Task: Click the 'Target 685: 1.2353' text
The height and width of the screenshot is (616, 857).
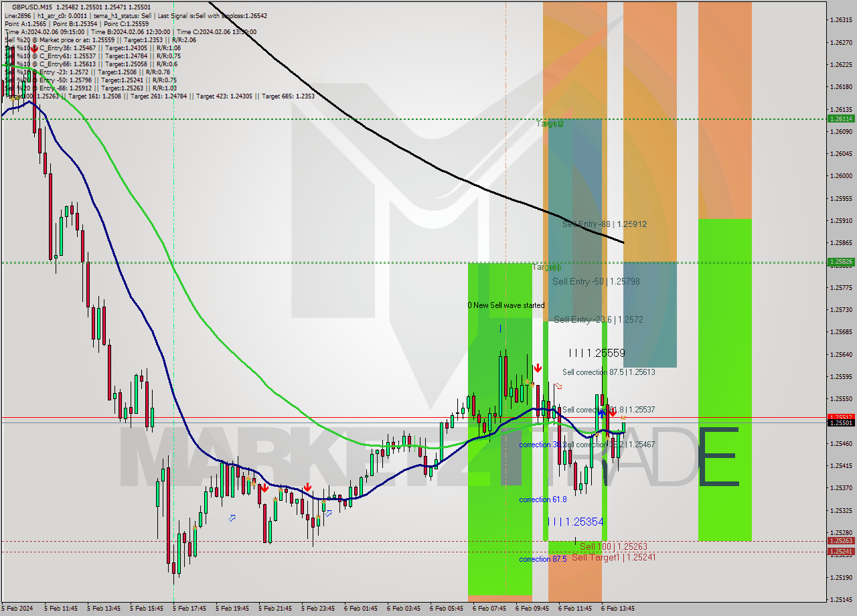Action: click(x=288, y=96)
